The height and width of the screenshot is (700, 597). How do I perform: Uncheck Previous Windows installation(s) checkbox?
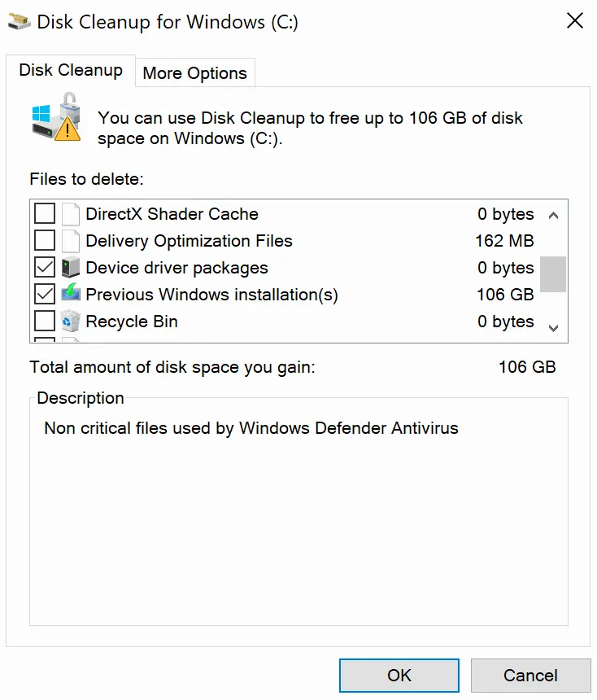click(45, 294)
